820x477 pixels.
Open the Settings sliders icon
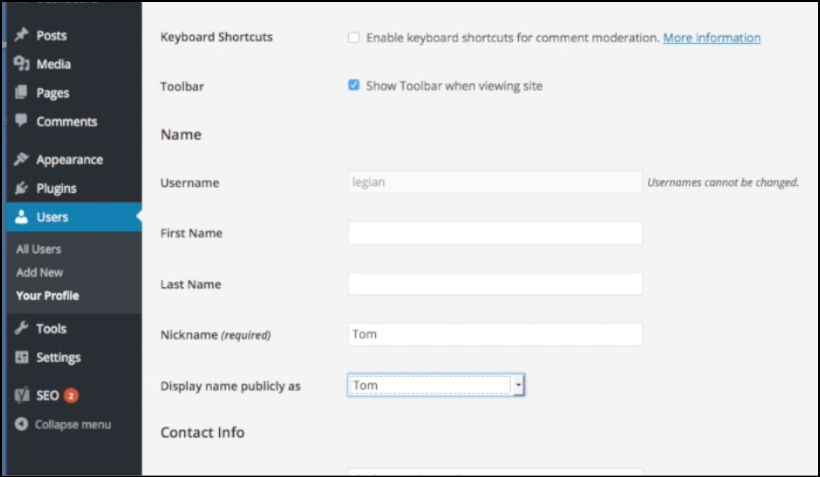coord(21,357)
